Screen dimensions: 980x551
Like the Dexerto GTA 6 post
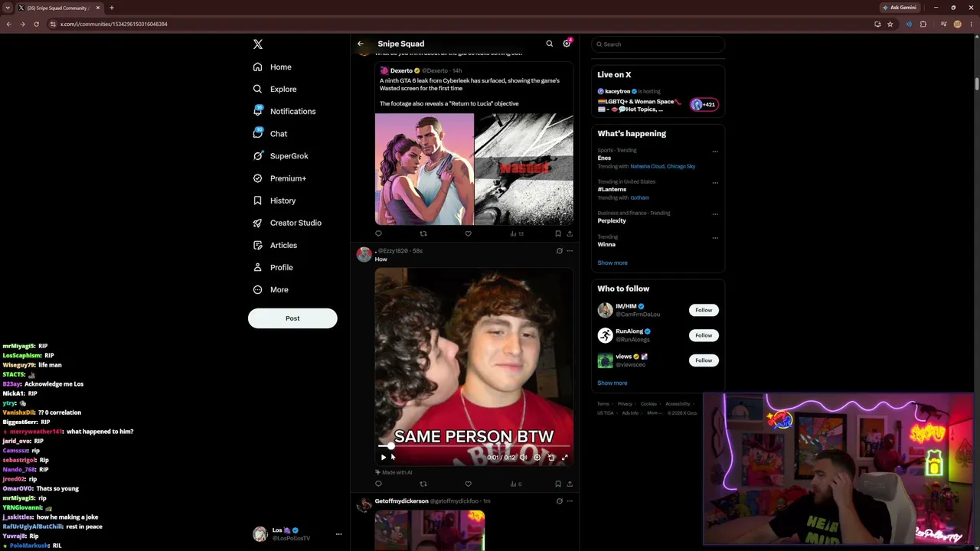[x=469, y=233]
